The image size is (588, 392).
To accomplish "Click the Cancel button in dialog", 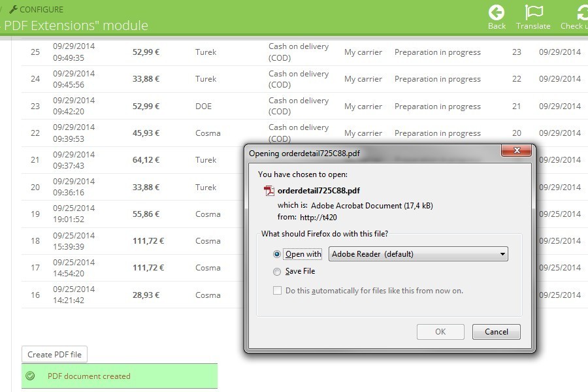I will point(496,332).
